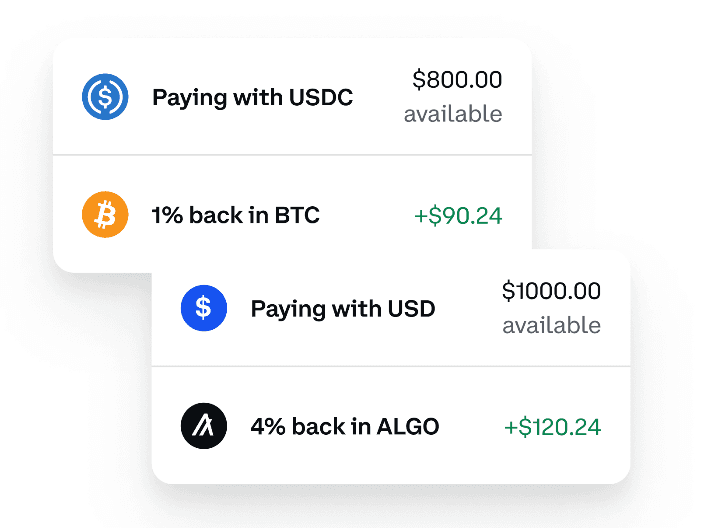Click the green +$90.24 reward amount
The height and width of the screenshot is (528, 714).
point(458,215)
